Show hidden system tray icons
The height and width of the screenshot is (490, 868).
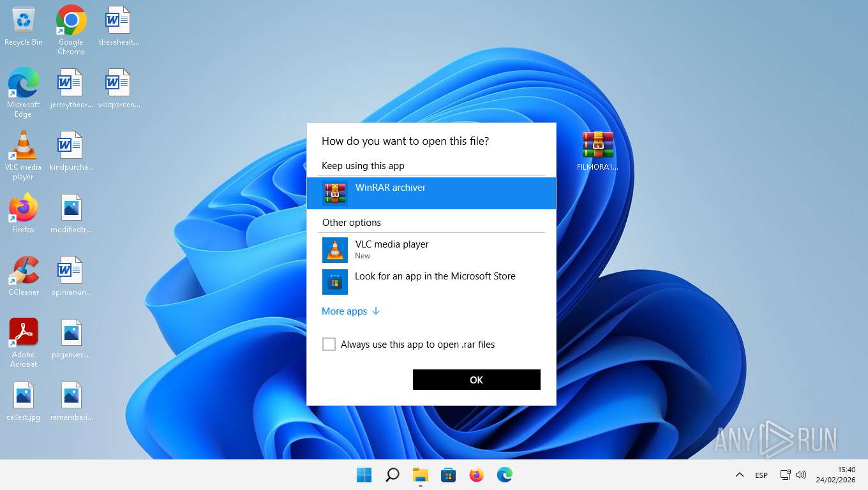(x=739, y=475)
